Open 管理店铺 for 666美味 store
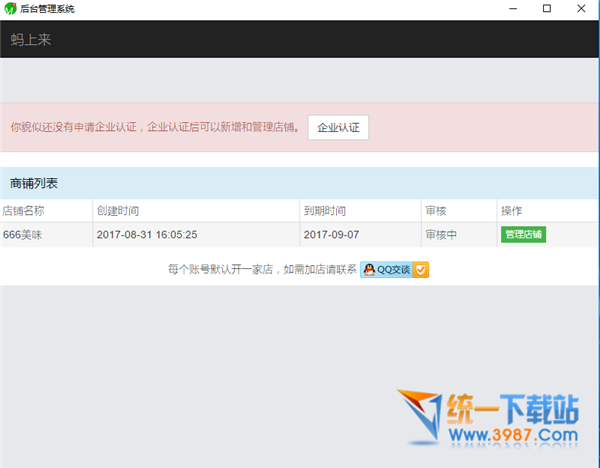This screenshot has height=468, width=600. click(523, 235)
